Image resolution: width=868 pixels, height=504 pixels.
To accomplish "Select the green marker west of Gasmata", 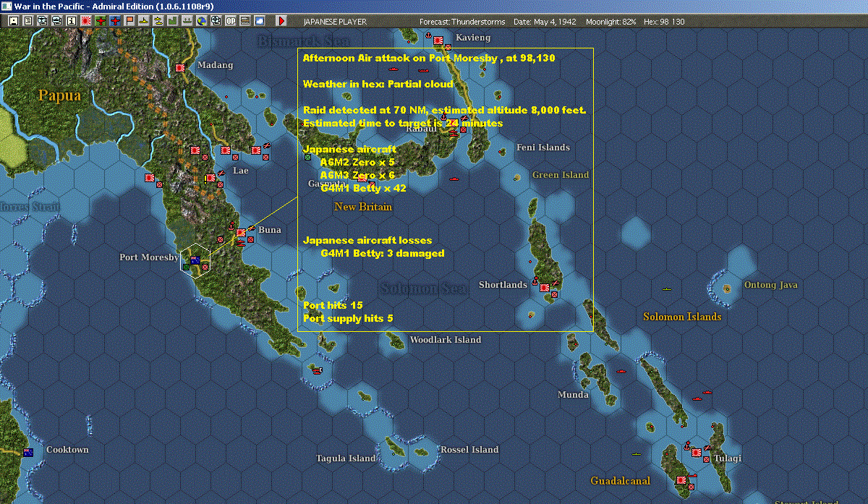I will 307,156.
